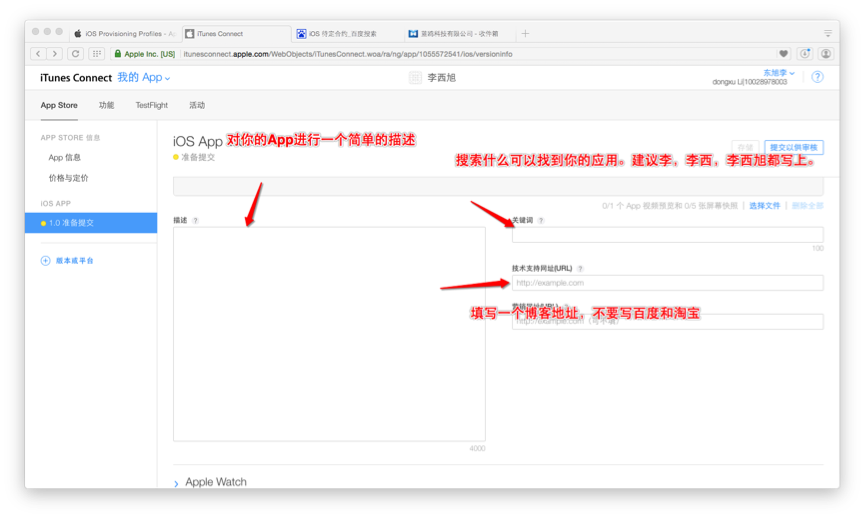Click the 版本或平台 link
Screen dimensions: 865x519
[74, 260]
